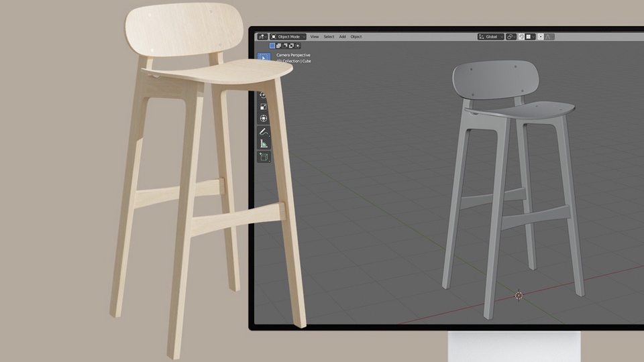This screenshot has width=644, height=362.
Task: Toggle proportional editing
Action: 541,36
